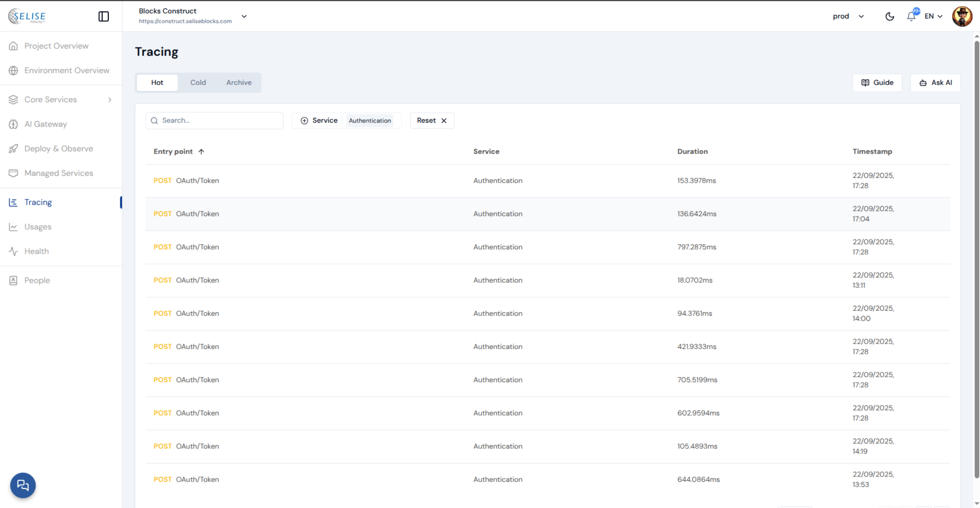Image resolution: width=980 pixels, height=508 pixels.
Task: Collapse the sidebar panel toggle icon
Action: click(x=103, y=16)
